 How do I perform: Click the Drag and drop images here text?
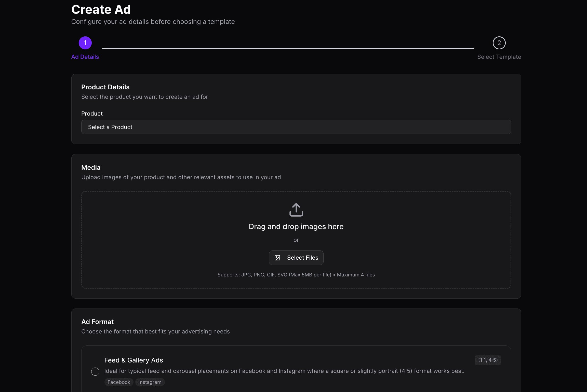pos(296,227)
